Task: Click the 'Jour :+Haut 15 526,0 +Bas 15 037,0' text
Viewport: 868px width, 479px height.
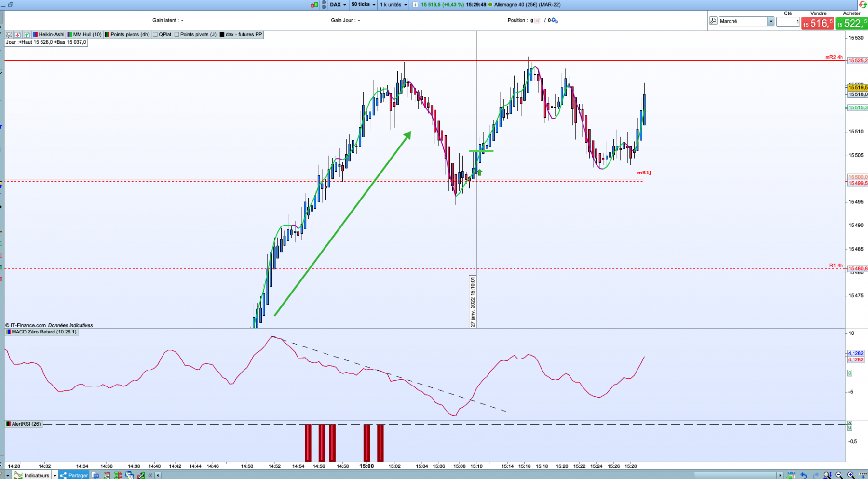Action: [46, 42]
